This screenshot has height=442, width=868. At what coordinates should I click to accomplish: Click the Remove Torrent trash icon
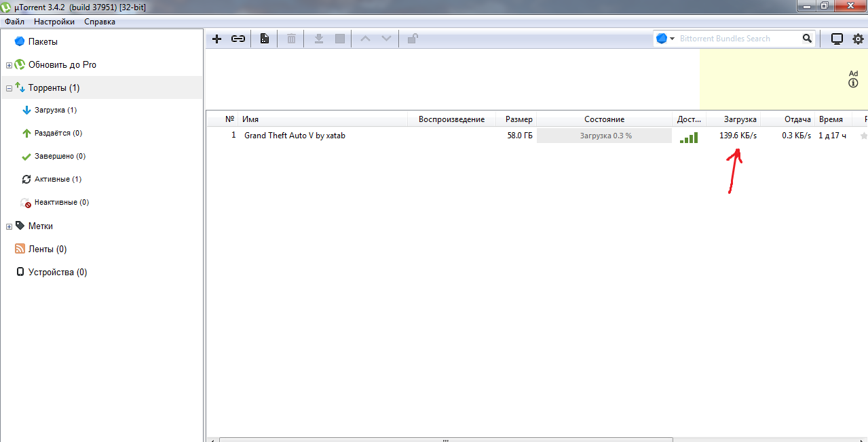[x=291, y=39]
